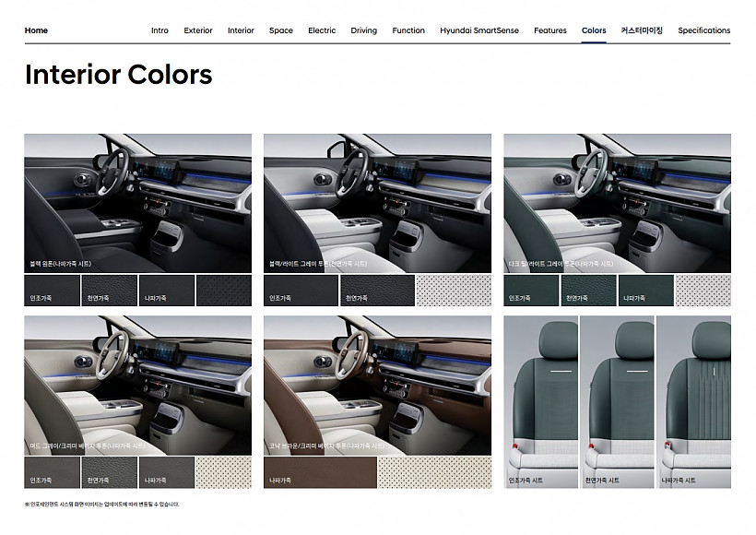This screenshot has height=535, width=756.
Task: Open the Function section
Action: (408, 30)
